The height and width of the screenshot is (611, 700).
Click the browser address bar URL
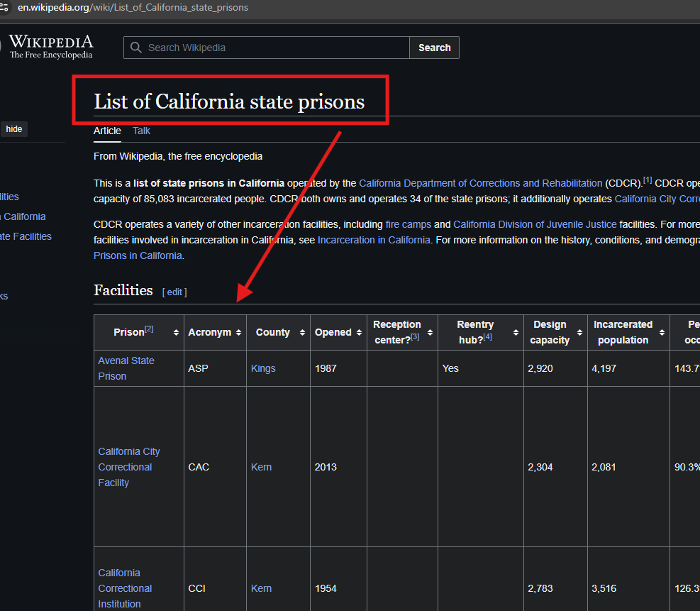[133, 8]
